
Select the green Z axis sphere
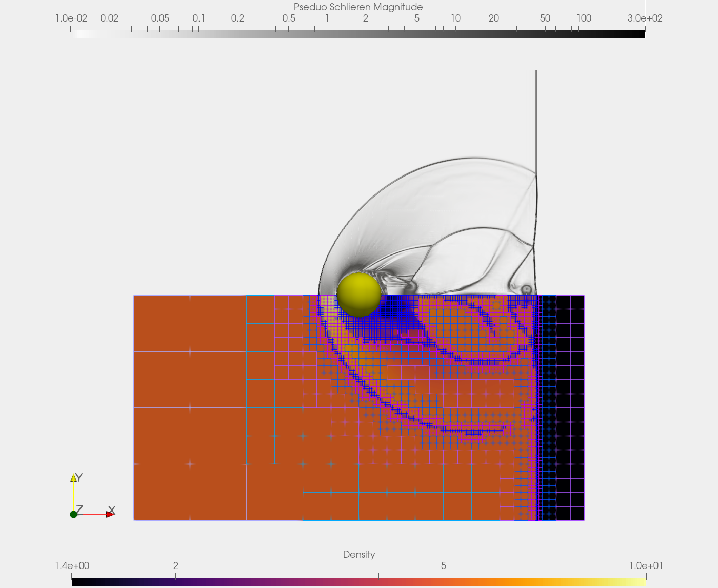point(73,514)
